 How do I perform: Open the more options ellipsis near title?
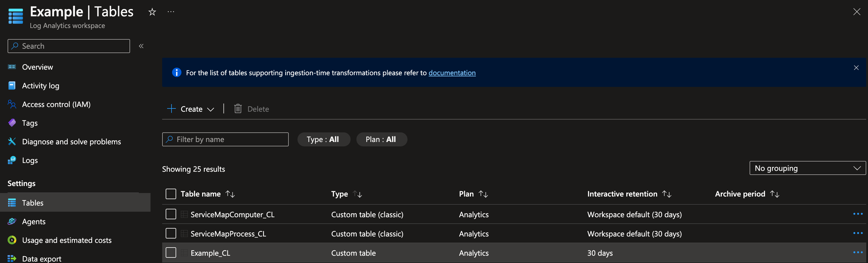[x=171, y=12]
